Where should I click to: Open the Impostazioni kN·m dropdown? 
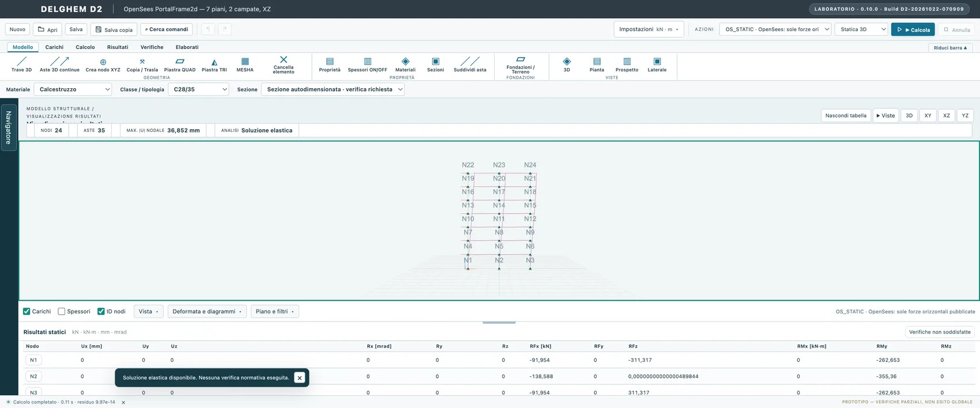tap(649, 29)
